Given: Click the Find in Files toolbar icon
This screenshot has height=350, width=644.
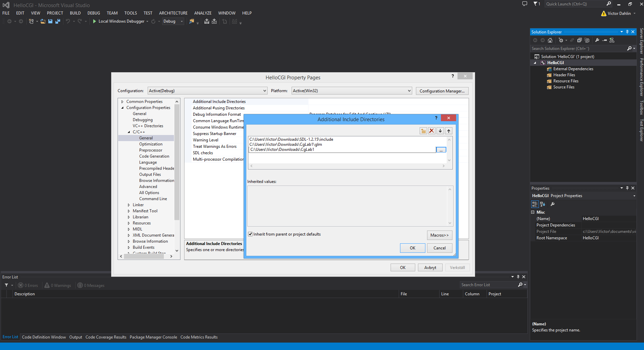Looking at the screenshot, I should click(192, 21).
